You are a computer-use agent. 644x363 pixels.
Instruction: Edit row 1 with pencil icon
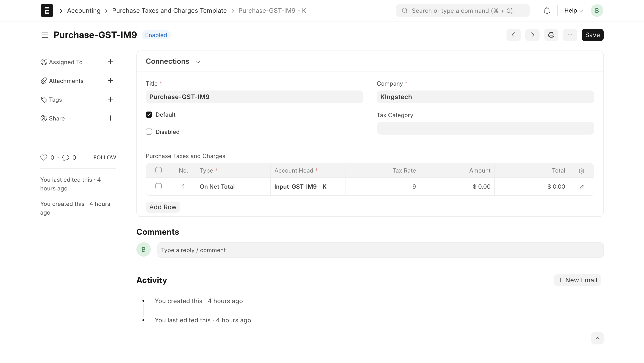click(x=581, y=187)
